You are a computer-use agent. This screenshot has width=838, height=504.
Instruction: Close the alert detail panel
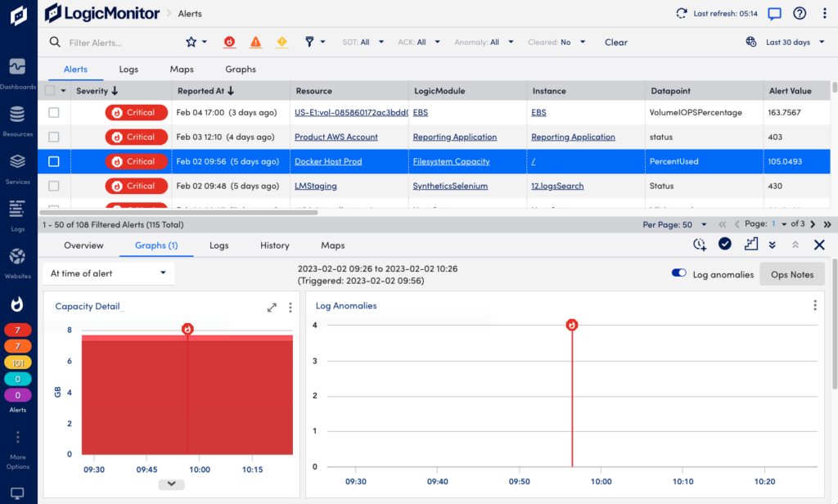click(819, 245)
